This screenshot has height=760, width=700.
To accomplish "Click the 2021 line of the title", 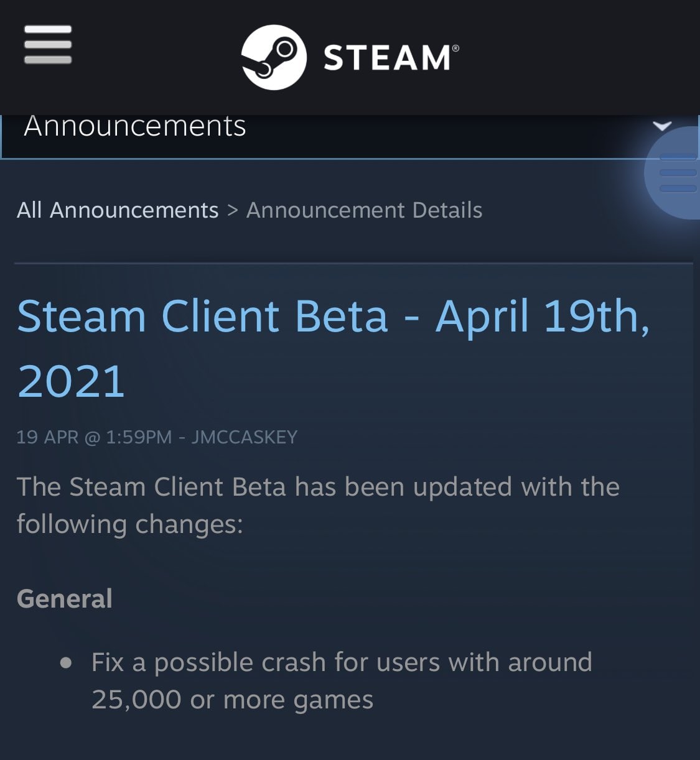I will 72,381.
